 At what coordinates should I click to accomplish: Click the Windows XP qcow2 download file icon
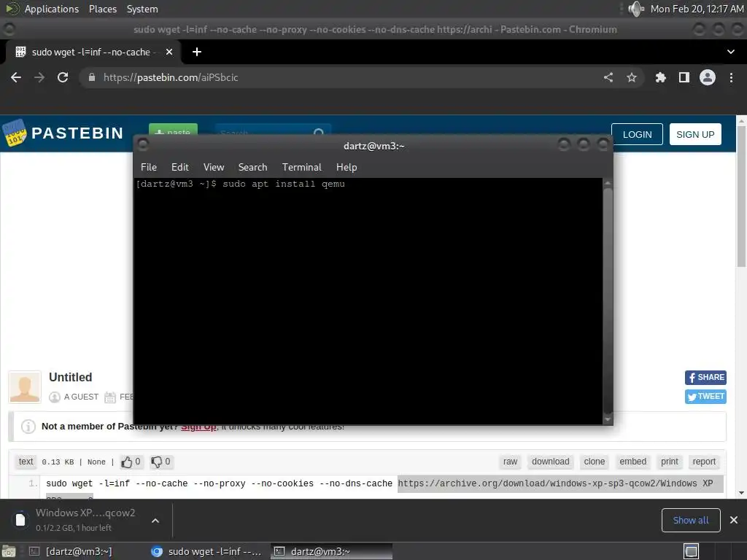click(20, 520)
